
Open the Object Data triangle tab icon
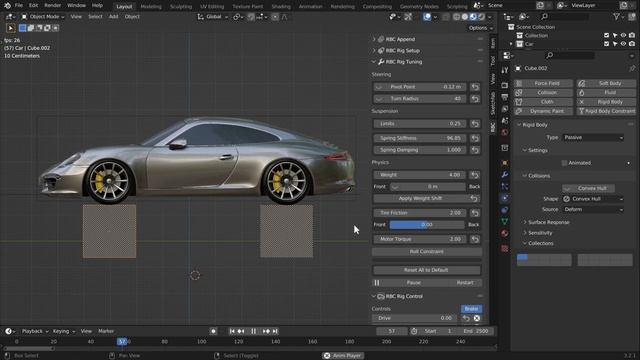click(505, 222)
